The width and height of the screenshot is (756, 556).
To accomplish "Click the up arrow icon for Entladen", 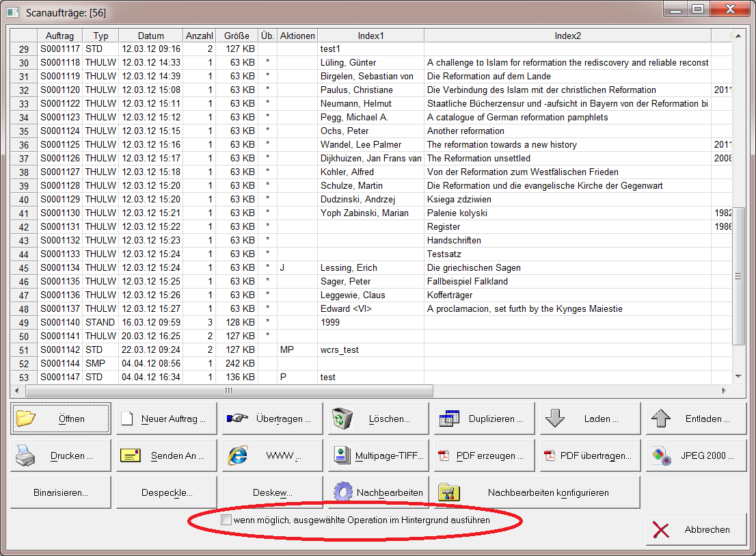I will 661,418.
